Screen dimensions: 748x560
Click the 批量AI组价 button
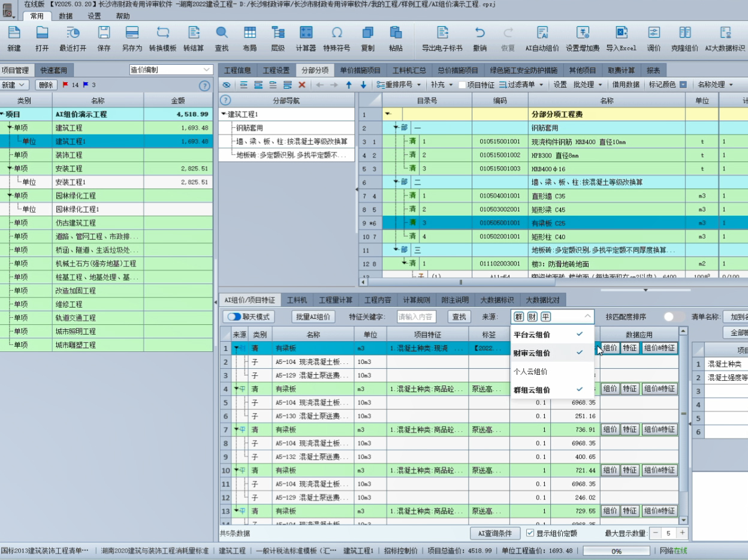313,317
